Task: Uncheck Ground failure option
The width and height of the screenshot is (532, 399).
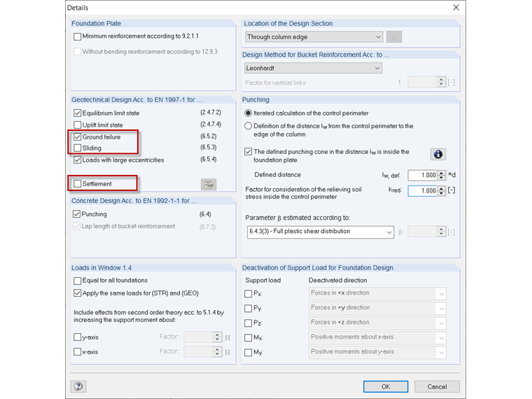Action: 78,137
